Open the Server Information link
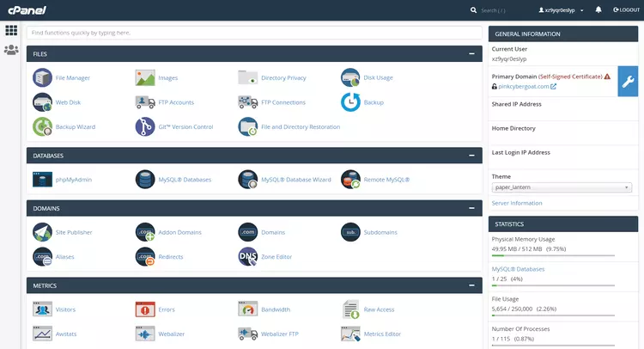Viewport: 644px width, 349px height. (517, 203)
